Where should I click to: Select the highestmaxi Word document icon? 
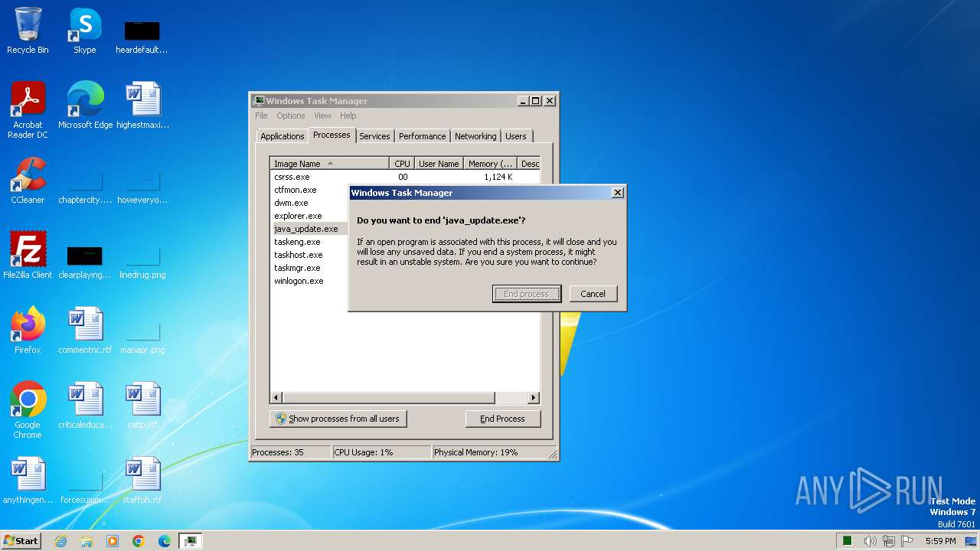point(142,105)
